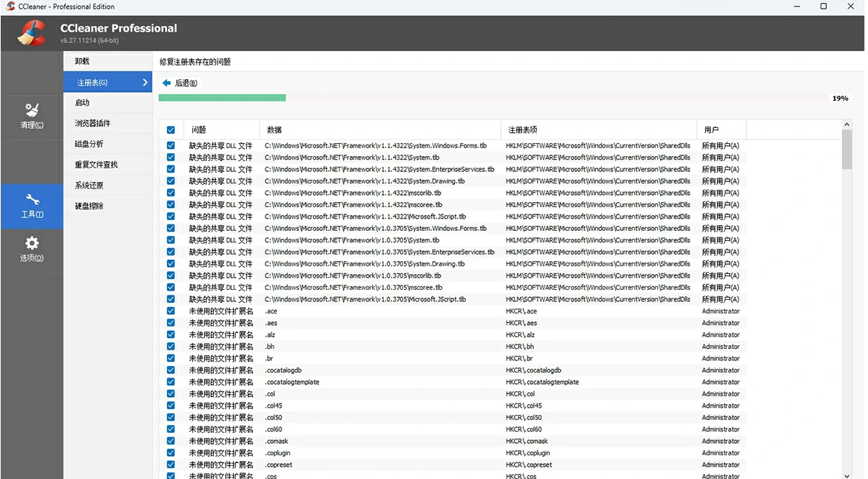
Task: Uncheck the .ace extension row checkbox
Action: click(x=171, y=311)
